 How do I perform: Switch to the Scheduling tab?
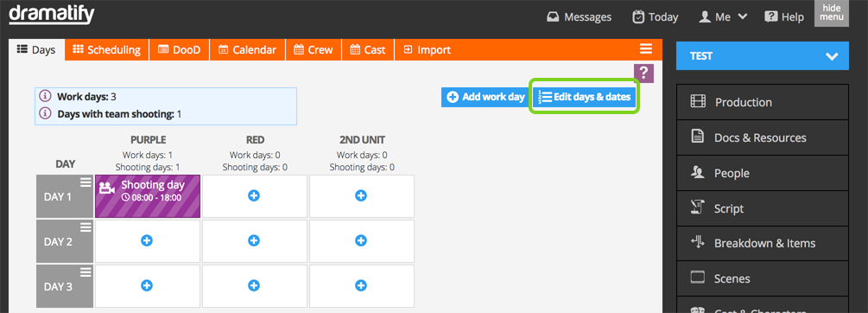pos(107,50)
